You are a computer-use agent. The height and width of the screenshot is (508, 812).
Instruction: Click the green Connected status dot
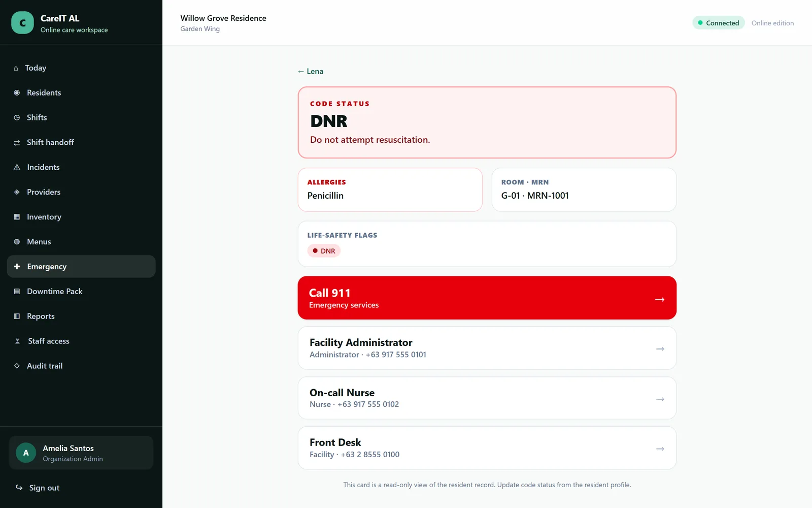pos(700,23)
